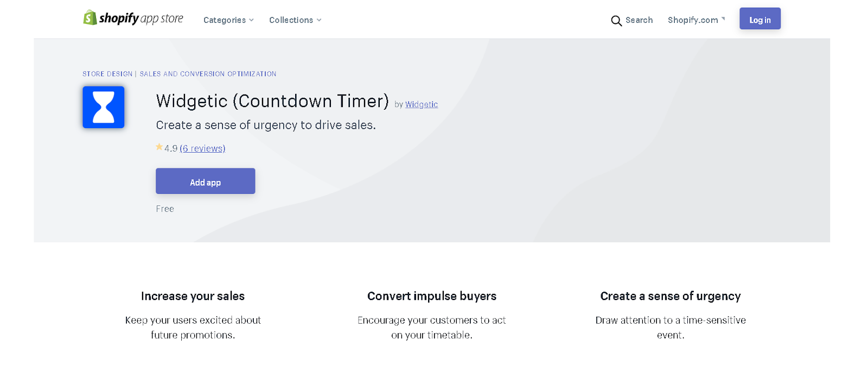Image resolution: width=868 pixels, height=365 pixels.
Task: Visit the Widgetic developer link
Action: point(421,104)
